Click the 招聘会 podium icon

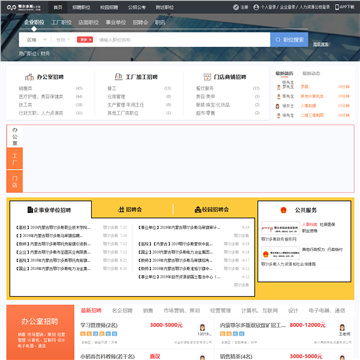click(x=121, y=210)
